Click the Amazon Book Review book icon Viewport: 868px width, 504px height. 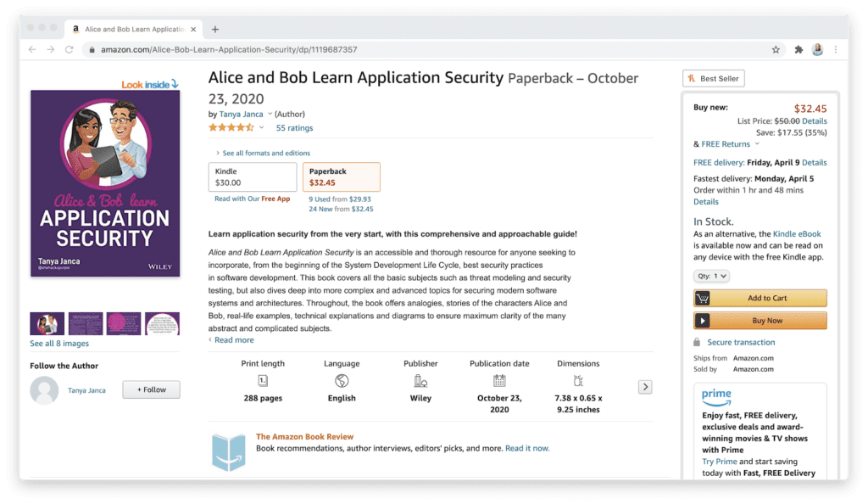pos(229,452)
